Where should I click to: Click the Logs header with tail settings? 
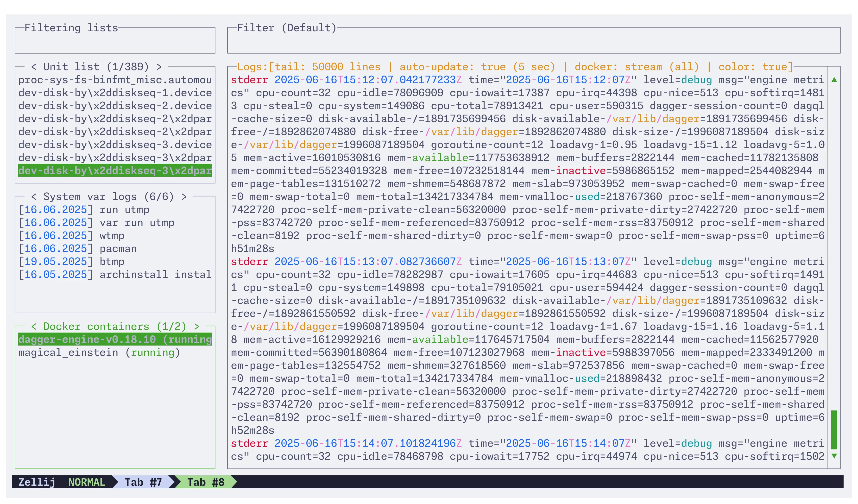(515, 67)
